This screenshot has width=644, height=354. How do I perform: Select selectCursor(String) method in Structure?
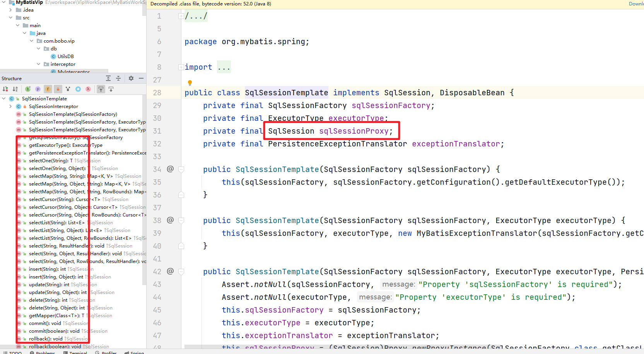(64, 199)
